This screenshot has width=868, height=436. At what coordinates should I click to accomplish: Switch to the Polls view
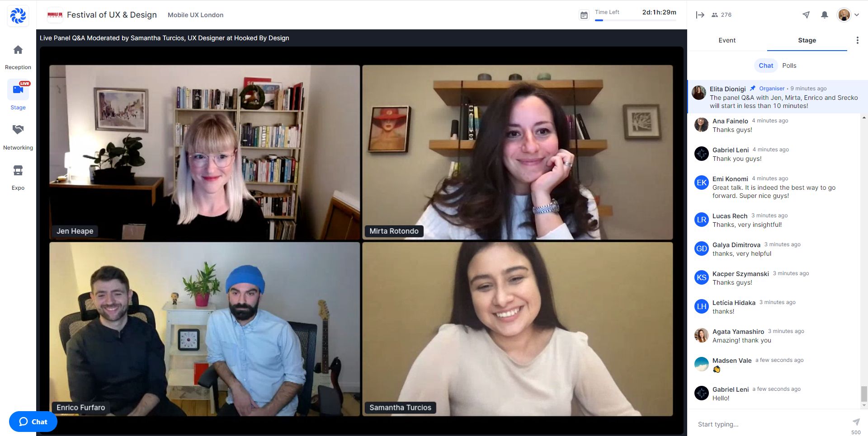[789, 66]
